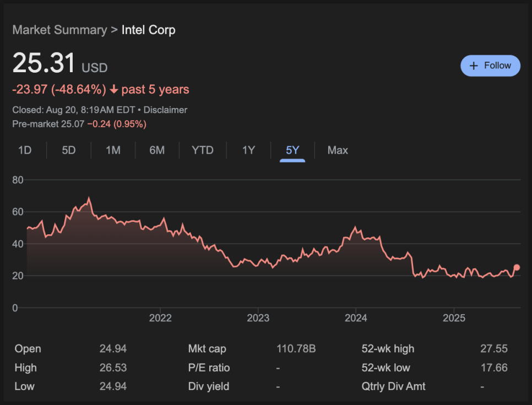
Task: Show the YTD chart range
Action: coord(203,150)
